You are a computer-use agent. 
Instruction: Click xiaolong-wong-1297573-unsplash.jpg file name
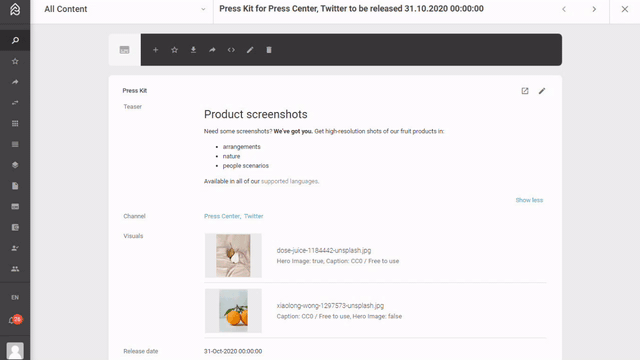pyautogui.click(x=330, y=305)
